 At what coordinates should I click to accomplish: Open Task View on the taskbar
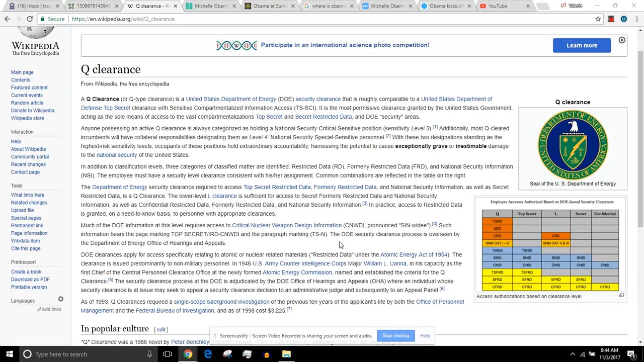pos(168,354)
